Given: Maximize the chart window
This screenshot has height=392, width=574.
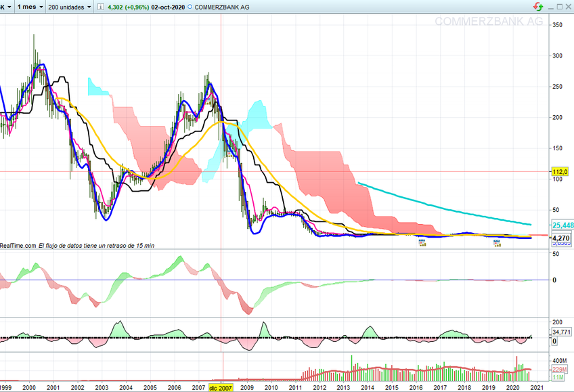Looking at the screenshot, I should click(560, 7).
